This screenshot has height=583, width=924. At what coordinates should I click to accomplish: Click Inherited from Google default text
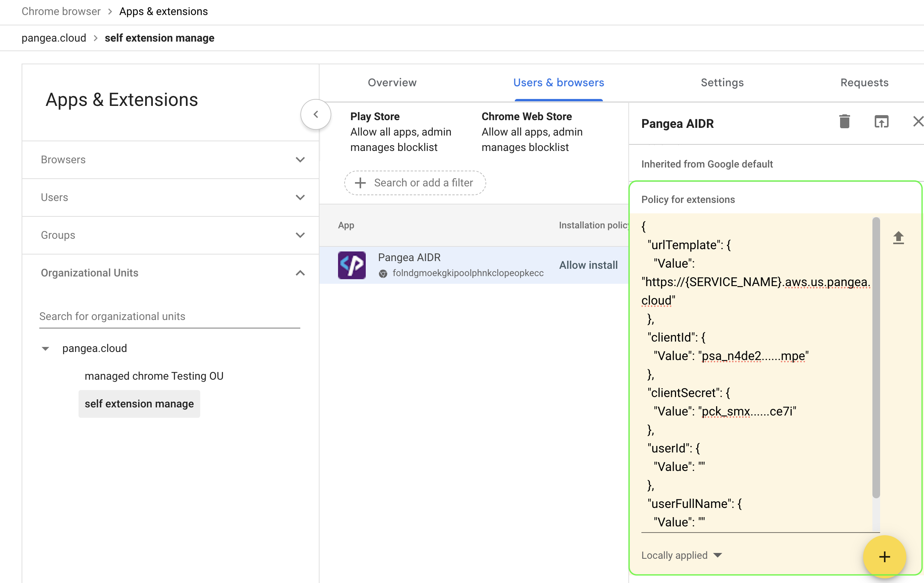click(x=707, y=164)
